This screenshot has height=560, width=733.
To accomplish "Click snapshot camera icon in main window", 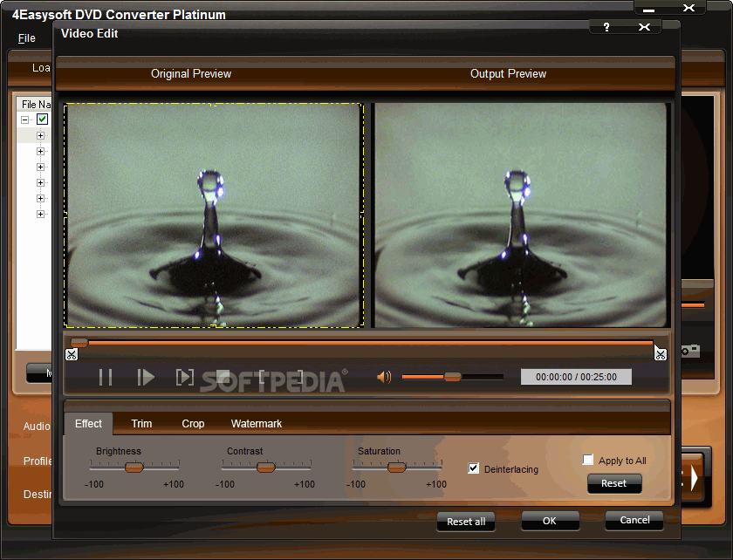I will click(690, 350).
